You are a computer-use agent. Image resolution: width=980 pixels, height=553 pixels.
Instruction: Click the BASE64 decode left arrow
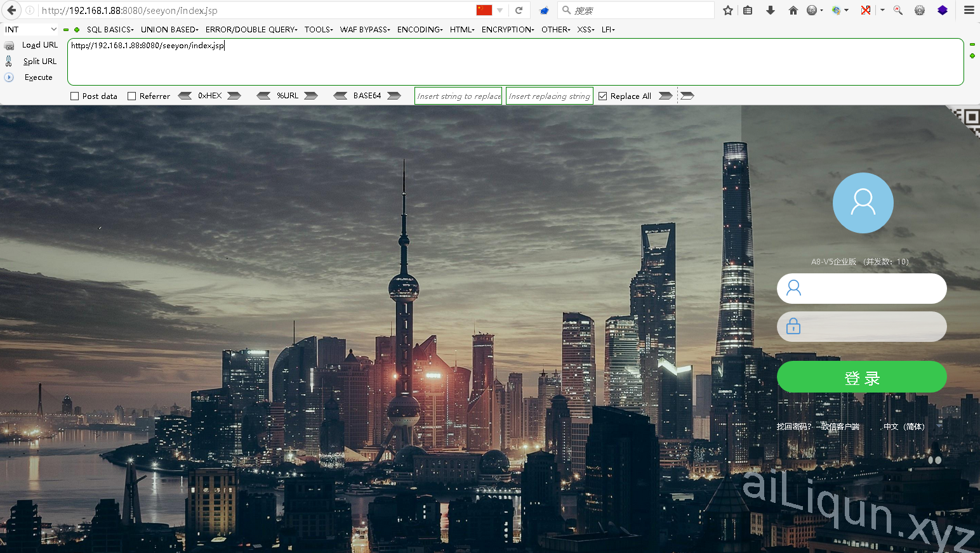click(341, 96)
